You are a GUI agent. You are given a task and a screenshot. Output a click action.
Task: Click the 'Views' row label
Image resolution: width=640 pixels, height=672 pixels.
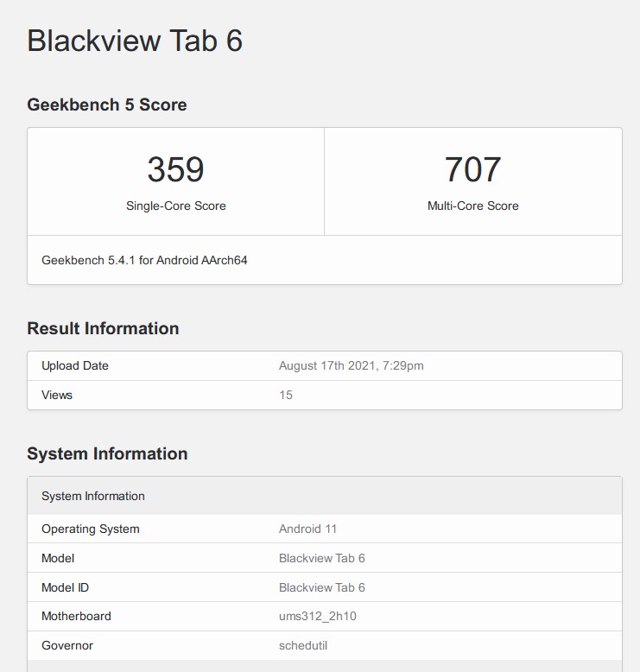[57, 395]
